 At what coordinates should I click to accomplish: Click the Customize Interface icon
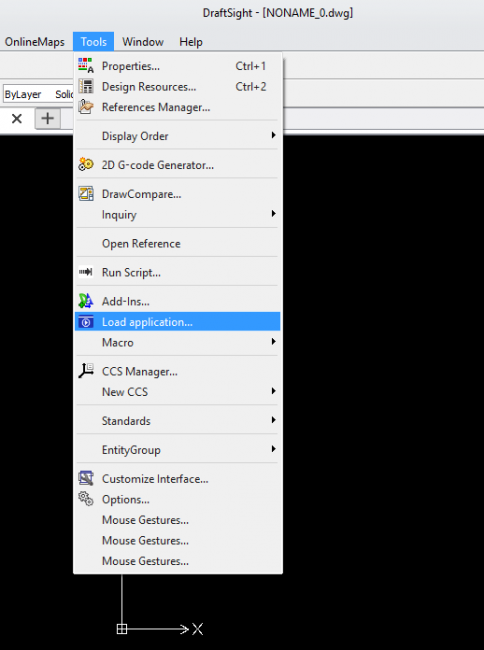click(86, 478)
